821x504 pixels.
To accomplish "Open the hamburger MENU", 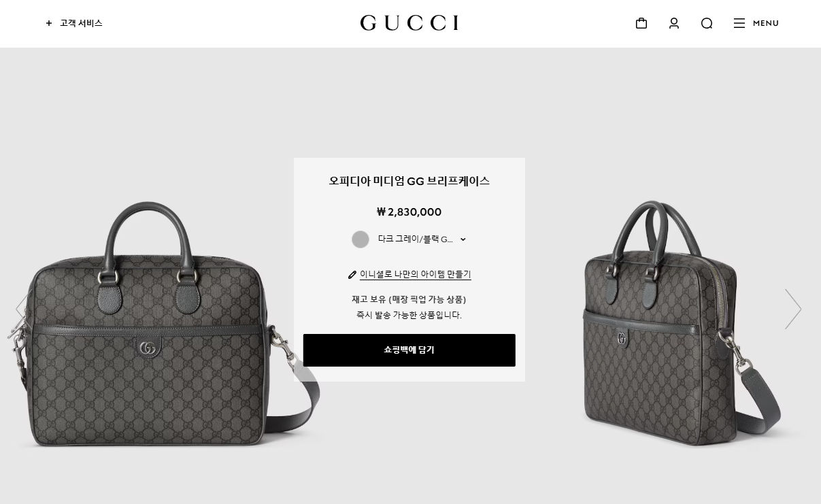I will 756,23.
